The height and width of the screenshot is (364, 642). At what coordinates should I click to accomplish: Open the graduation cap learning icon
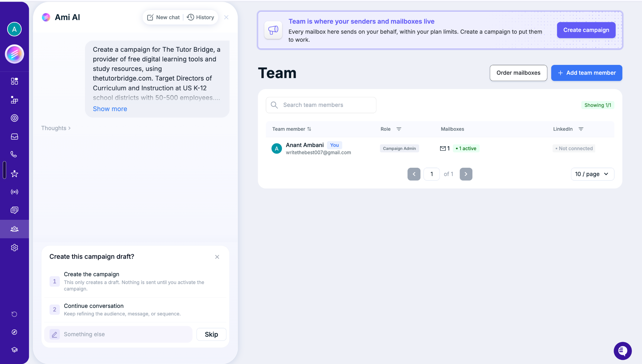point(14,350)
